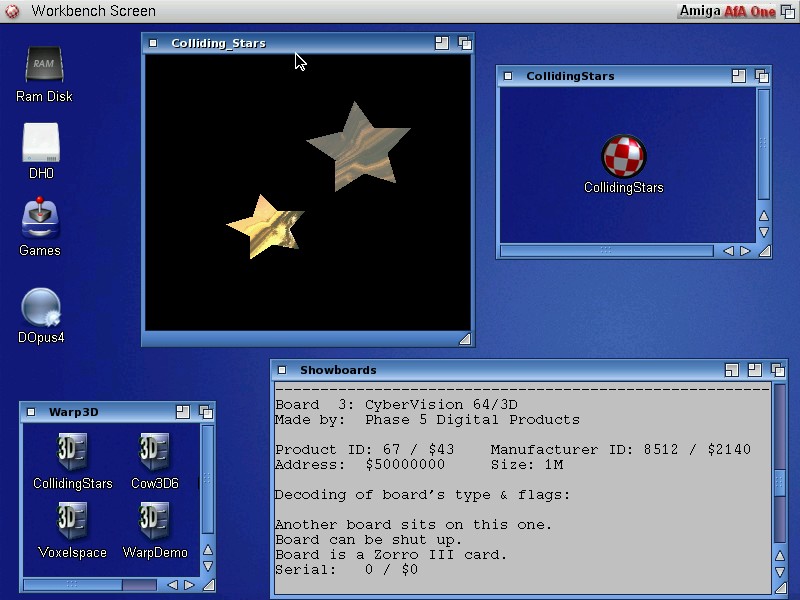Viewport: 800px width, 600px height.
Task: Click the Showboards window title bar
Action: pyautogui.click(x=500, y=370)
